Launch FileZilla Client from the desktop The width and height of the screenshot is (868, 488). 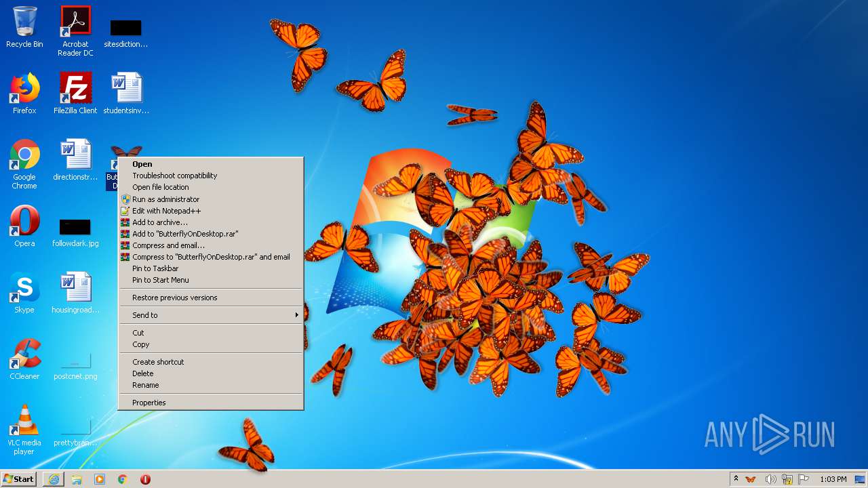(x=75, y=94)
